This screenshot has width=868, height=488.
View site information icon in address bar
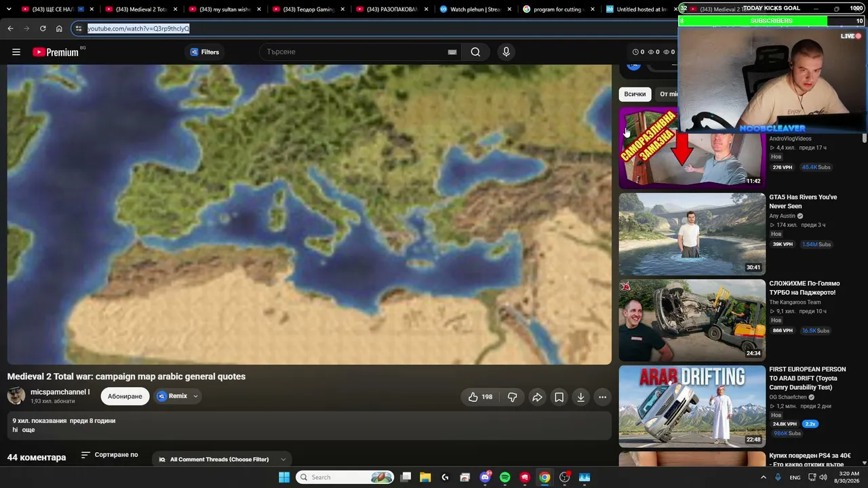pyautogui.click(x=79, y=28)
